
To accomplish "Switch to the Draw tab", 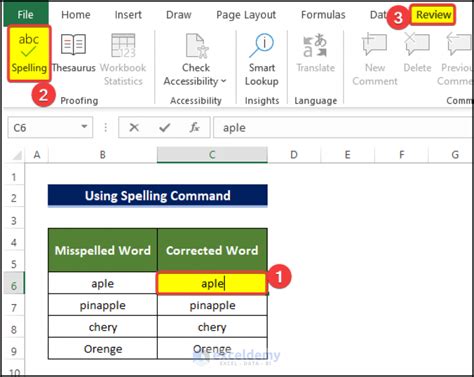I will [179, 15].
